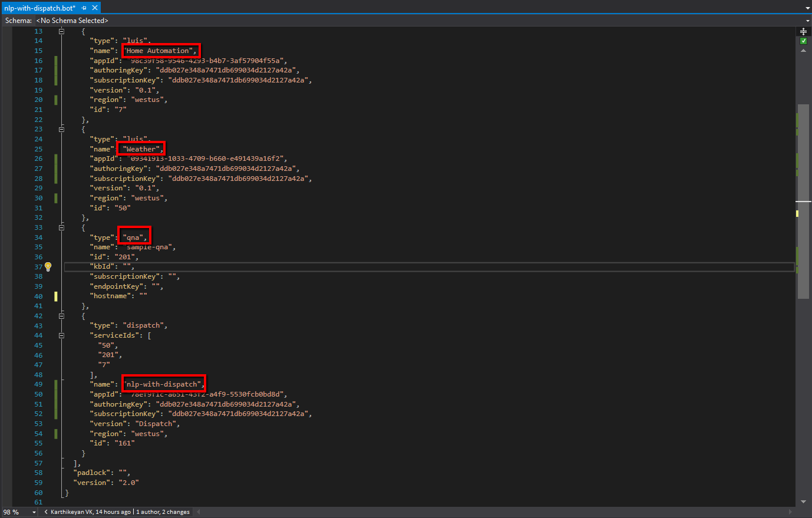Image resolution: width=812 pixels, height=518 pixels.
Task: Pin the nlp-with-dispatch.bot tab
Action: pos(84,8)
